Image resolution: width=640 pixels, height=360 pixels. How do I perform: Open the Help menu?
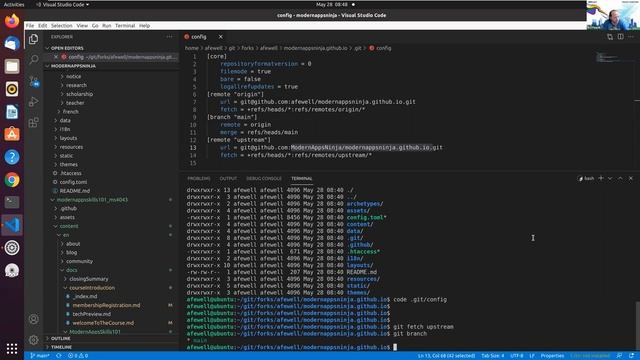[x=144, y=25]
